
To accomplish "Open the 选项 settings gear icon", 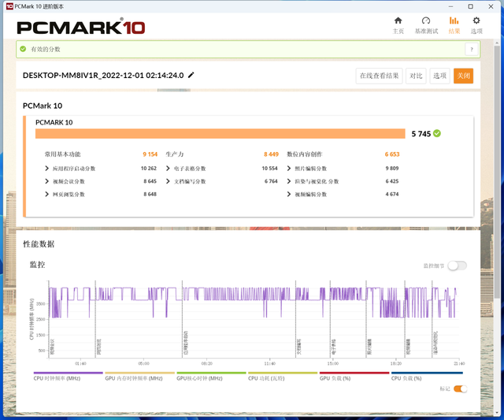I will pyautogui.click(x=476, y=21).
